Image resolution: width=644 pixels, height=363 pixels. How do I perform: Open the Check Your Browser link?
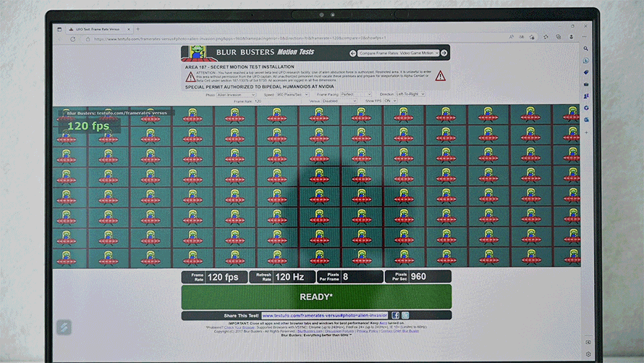240,327
